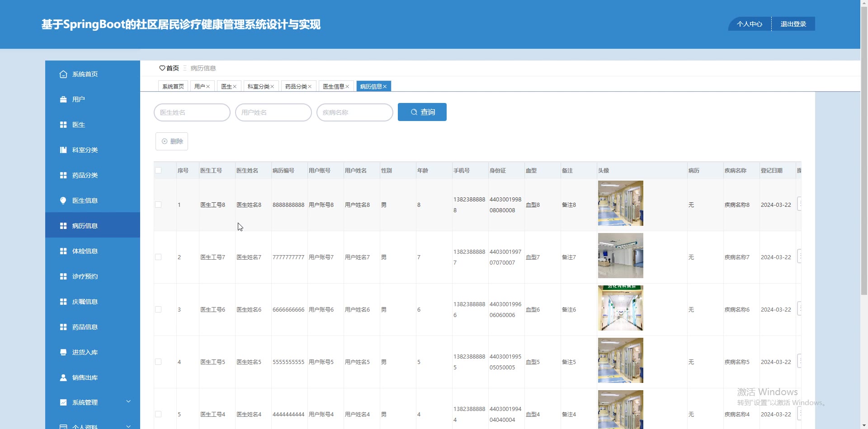Close the 药品分类 tab with its X
This screenshot has width=868, height=429.
pyautogui.click(x=310, y=87)
